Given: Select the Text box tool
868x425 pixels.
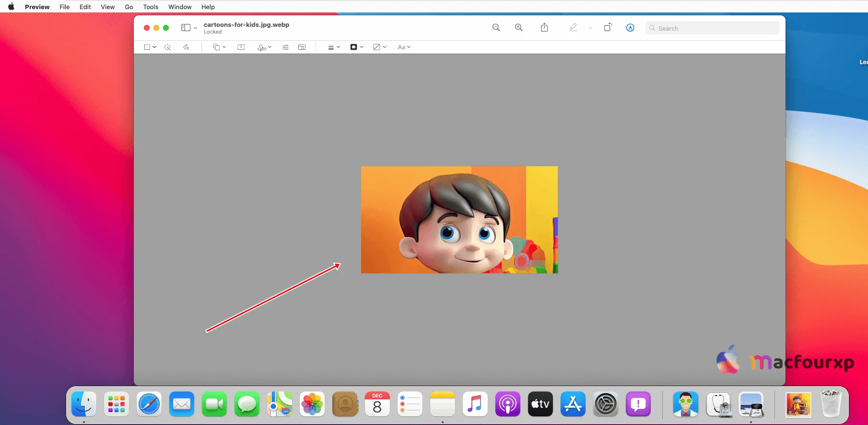Looking at the screenshot, I should coord(241,47).
